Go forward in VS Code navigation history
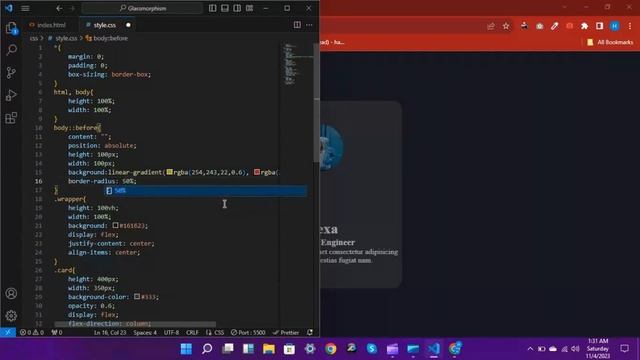The image size is (640, 360). point(72,8)
